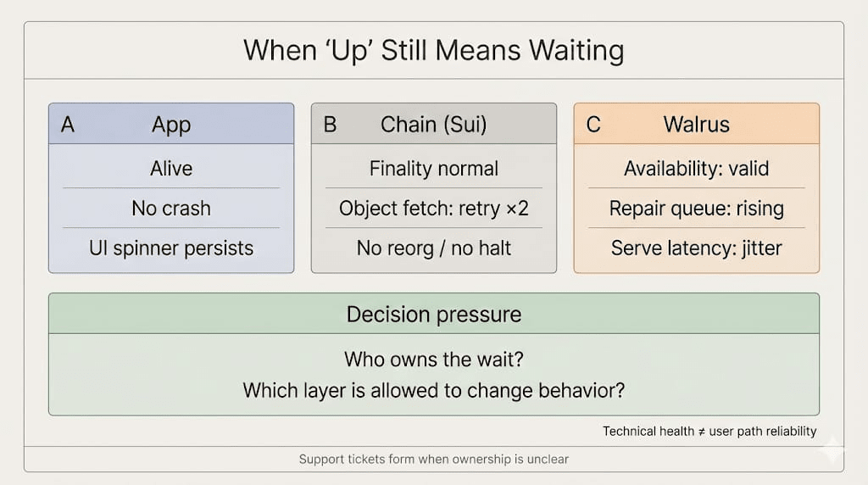The image size is (868, 485).
Task: Click the title 'When 'Up' Still Means Waiting'
Action: (x=433, y=50)
